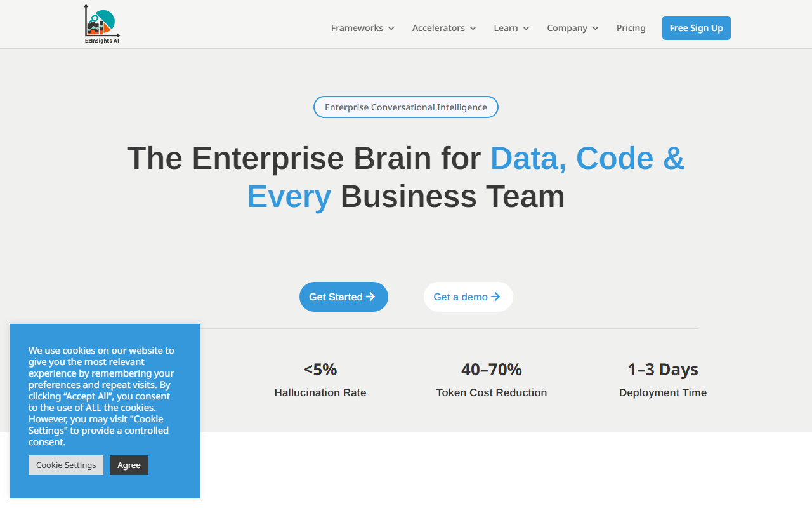Click the cookie consent message text
The height and width of the screenshot is (508, 812).
click(x=101, y=396)
